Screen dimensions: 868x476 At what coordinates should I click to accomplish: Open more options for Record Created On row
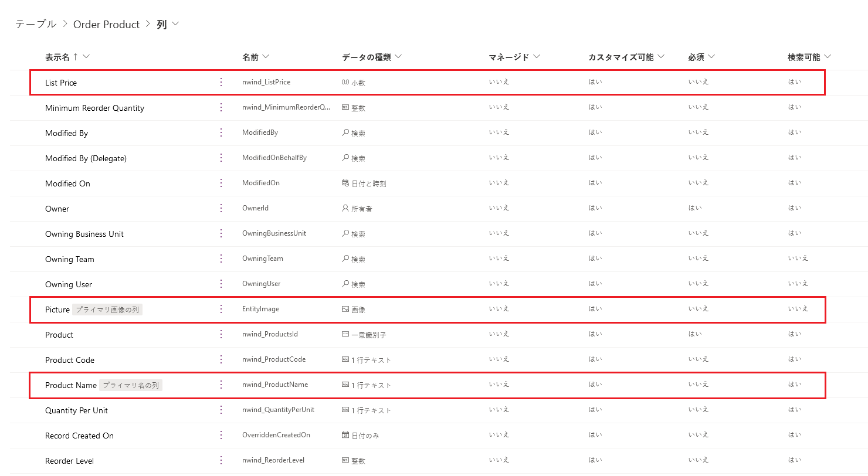[x=221, y=435]
